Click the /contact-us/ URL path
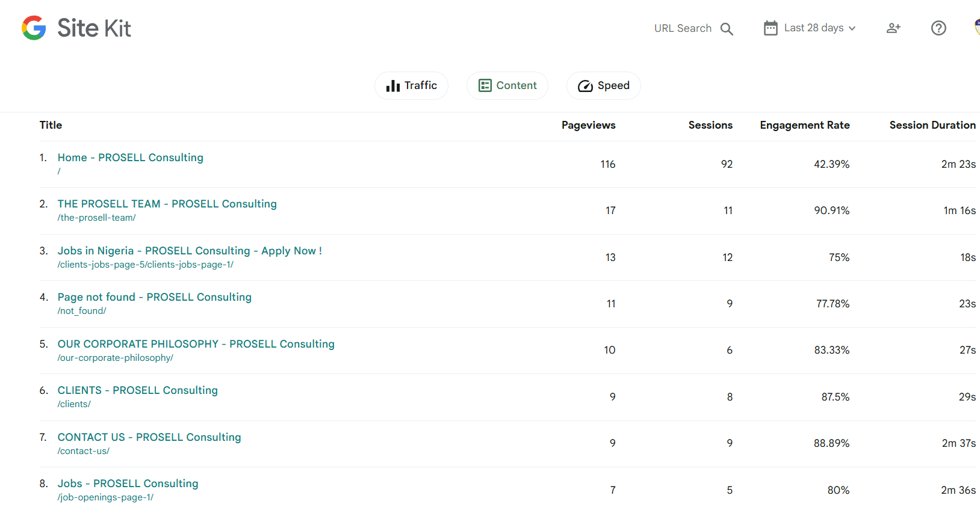Screen dimensions: 980x510 click(84, 451)
